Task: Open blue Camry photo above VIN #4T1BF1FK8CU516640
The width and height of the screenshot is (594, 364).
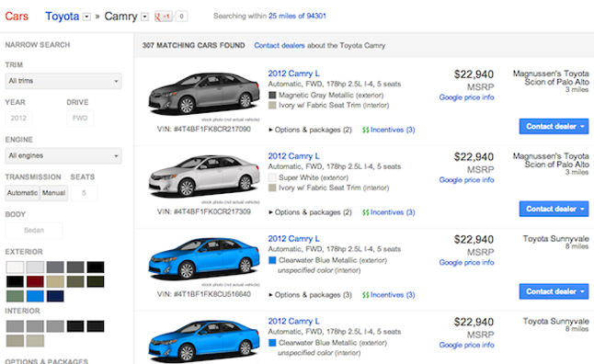Action: coord(204,258)
